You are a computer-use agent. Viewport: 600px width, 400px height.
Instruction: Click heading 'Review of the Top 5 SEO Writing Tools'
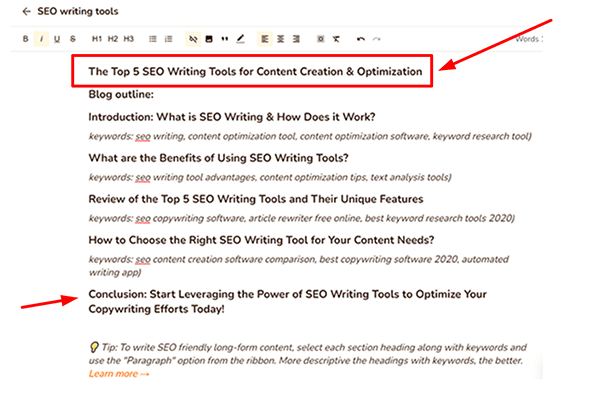(256, 199)
